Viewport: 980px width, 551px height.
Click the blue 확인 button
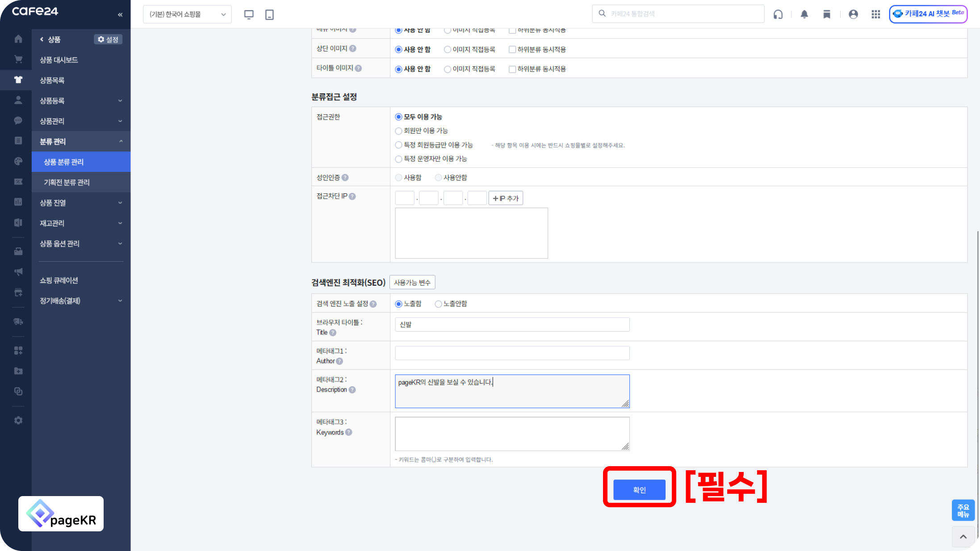coord(639,490)
